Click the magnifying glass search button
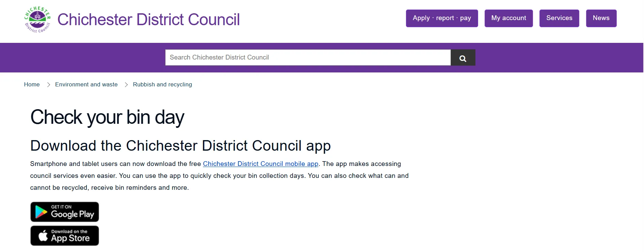Viewport: 644px width, 252px height. [463, 57]
